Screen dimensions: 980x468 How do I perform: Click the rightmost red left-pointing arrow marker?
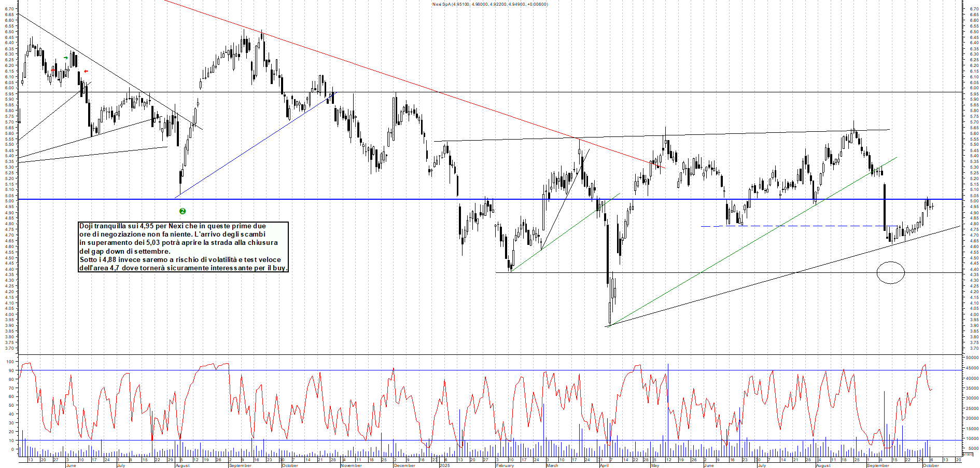(86, 71)
